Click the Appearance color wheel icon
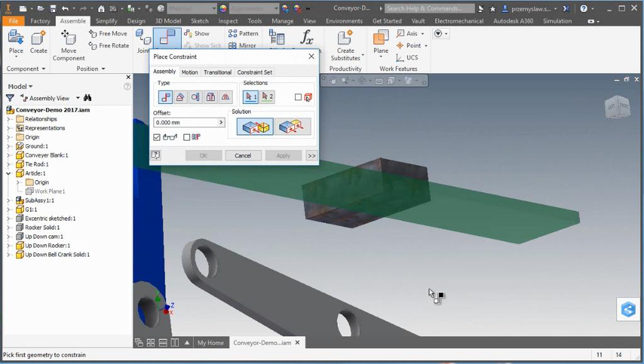Viewport: 644px width, 364px height. point(223,8)
